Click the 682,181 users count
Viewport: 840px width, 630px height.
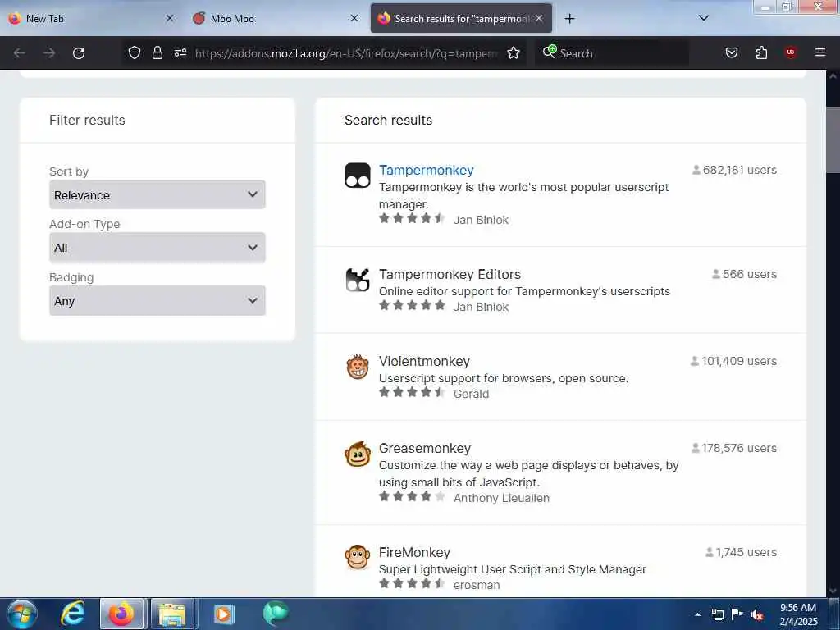(x=734, y=170)
